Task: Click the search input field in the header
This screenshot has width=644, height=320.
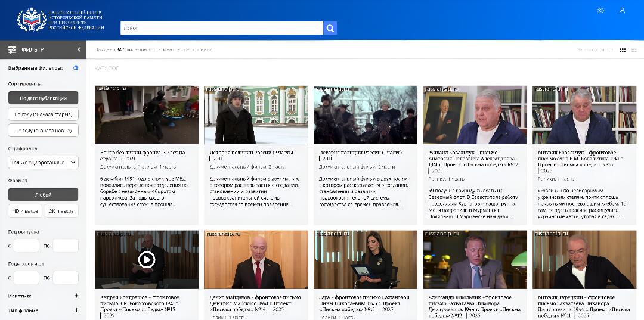Action: pos(221,28)
